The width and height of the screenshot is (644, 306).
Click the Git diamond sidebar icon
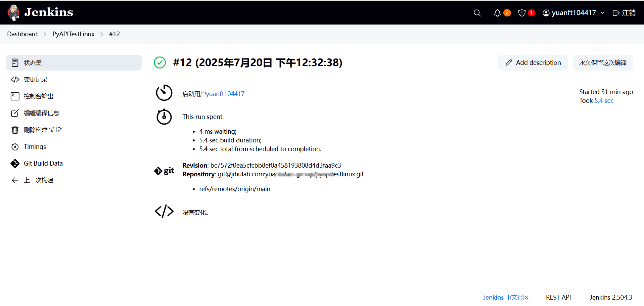[x=15, y=164]
